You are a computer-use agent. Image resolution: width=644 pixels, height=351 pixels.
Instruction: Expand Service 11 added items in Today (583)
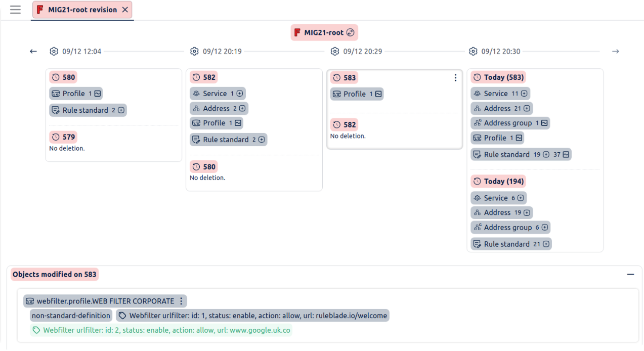click(524, 94)
